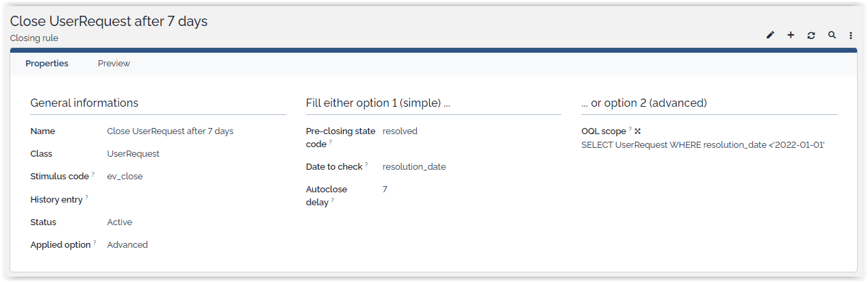Click the Advanced applied option value
868x282 pixels.
(x=127, y=245)
